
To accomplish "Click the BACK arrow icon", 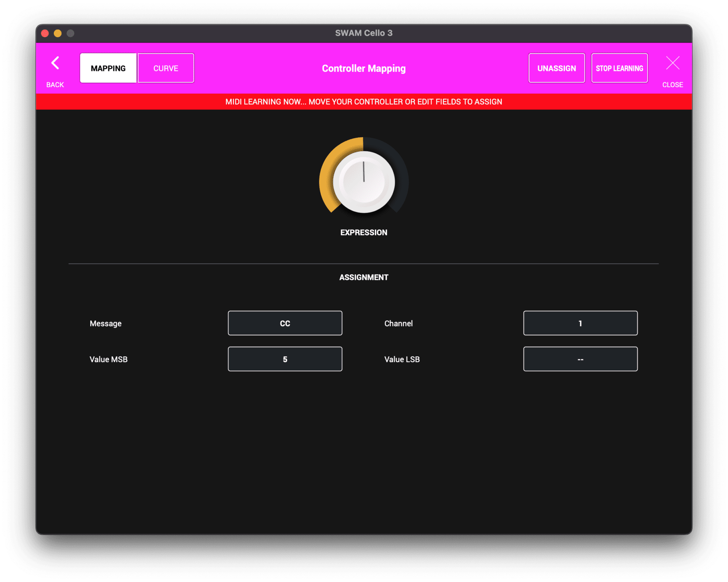I will tap(55, 63).
